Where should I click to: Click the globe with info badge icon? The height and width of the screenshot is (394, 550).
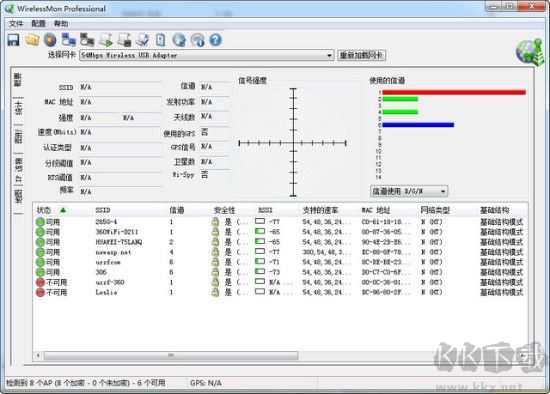click(x=197, y=40)
